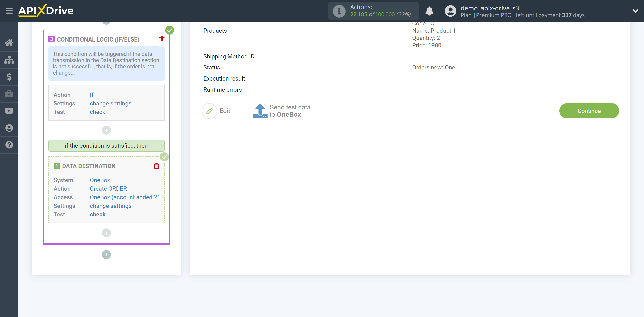
Task: Click the Execution result row
Action: 410,78
